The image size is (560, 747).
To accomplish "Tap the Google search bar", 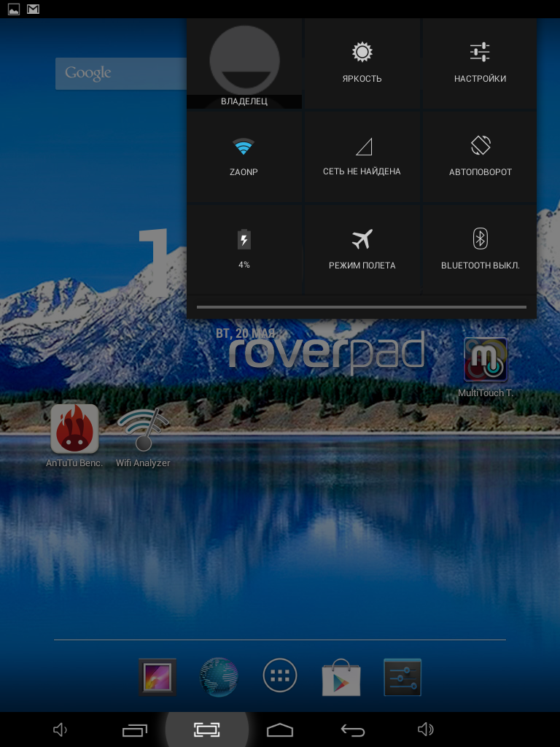I will (x=121, y=74).
